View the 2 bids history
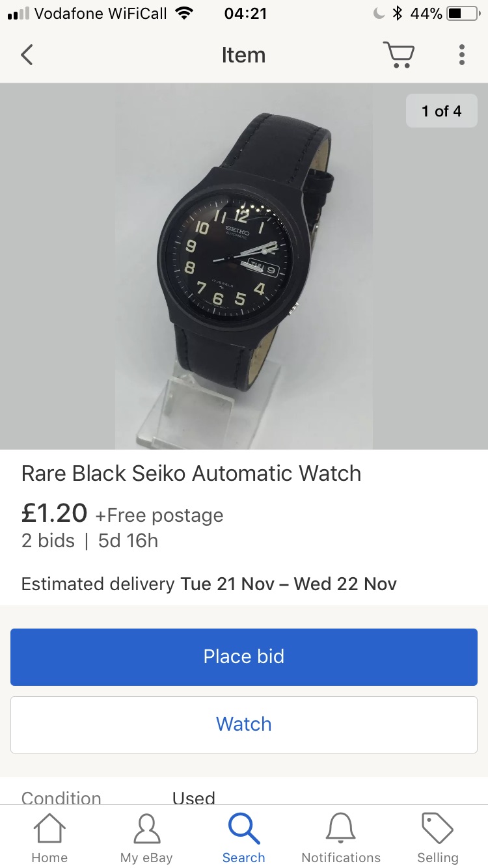Image resolution: width=488 pixels, height=868 pixels. coord(48,541)
